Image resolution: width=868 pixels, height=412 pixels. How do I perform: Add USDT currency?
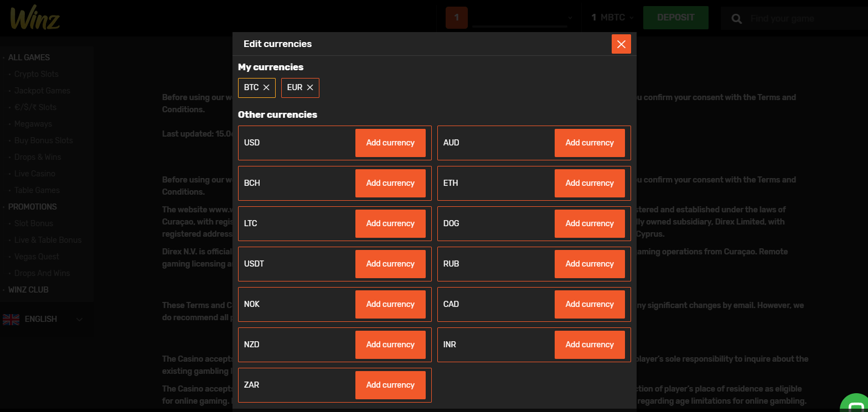click(x=390, y=264)
